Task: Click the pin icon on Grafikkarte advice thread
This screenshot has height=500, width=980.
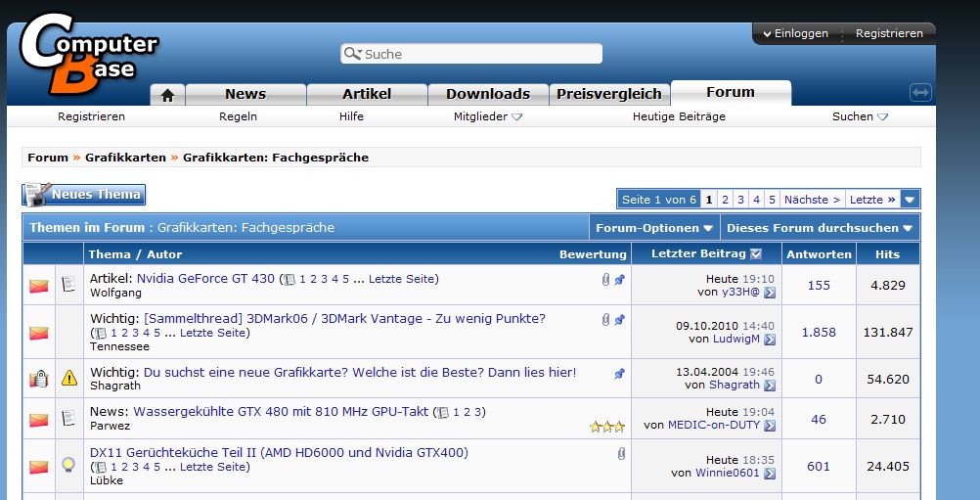Action: tap(619, 374)
